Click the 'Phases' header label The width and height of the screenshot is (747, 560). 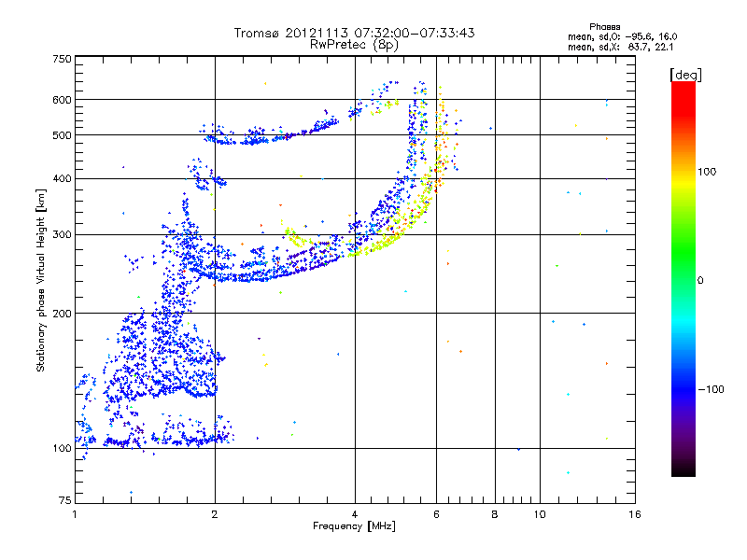tap(604, 27)
